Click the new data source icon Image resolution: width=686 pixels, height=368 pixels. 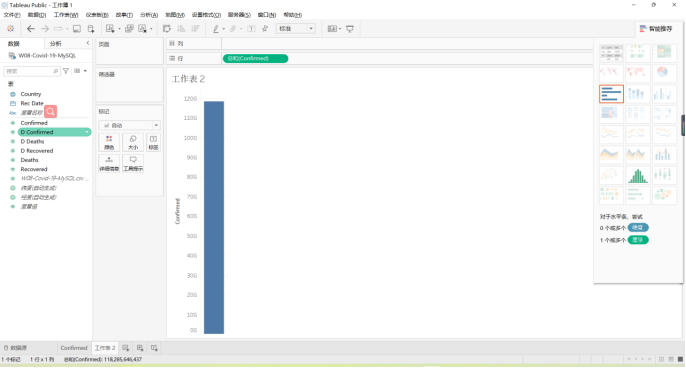pos(91,29)
